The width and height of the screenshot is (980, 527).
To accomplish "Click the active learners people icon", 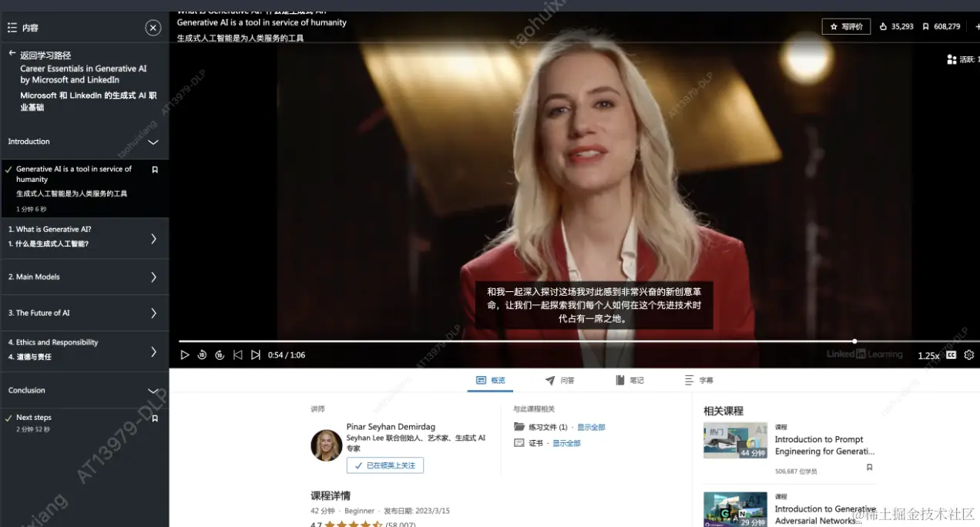I will 951,59.
